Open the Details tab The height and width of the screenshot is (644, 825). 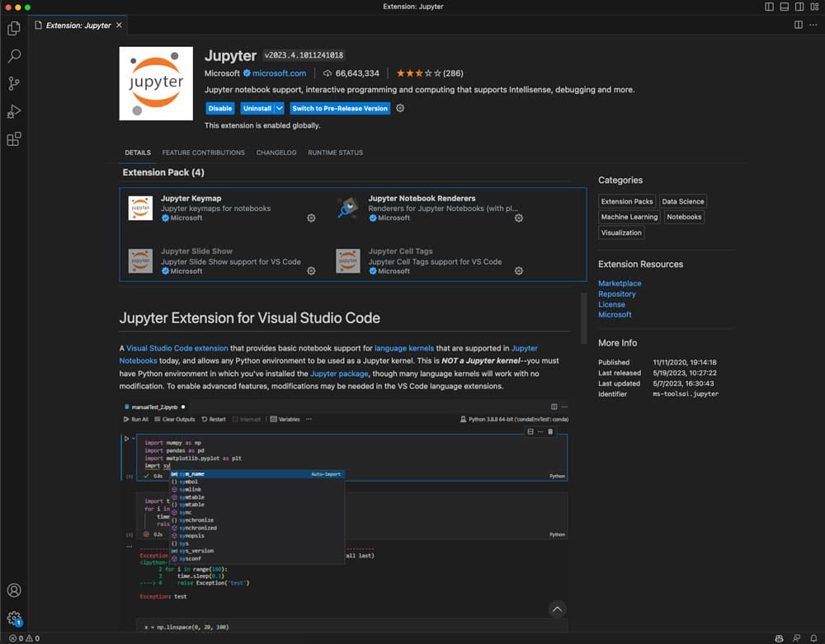tap(138, 153)
